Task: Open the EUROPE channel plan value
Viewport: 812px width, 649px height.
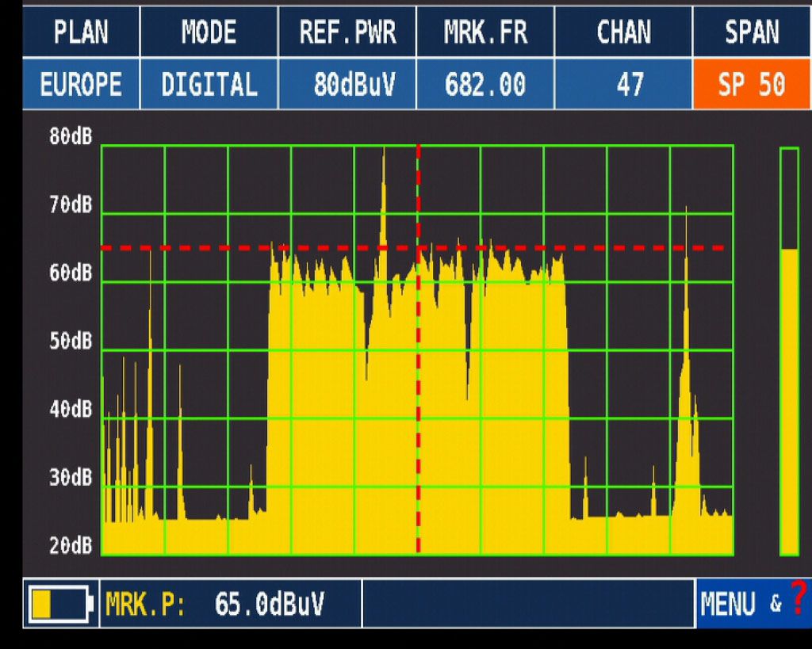Action: pyautogui.click(x=81, y=84)
